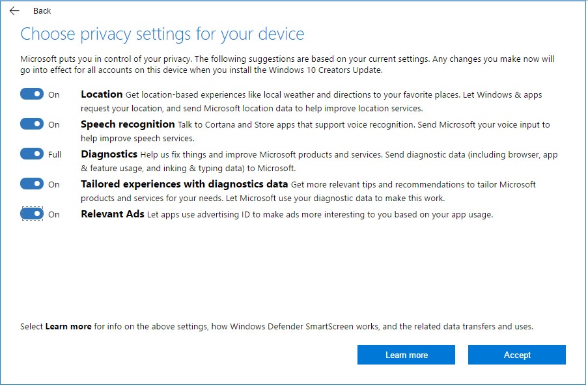Screen dimensions: 588x386
Task: Accept the privacy settings
Action: [x=516, y=355]
